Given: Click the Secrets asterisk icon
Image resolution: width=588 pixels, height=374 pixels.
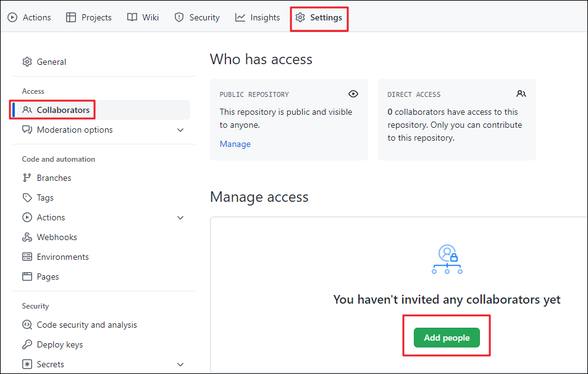Looking at the screenshot, I should [27, 364].
